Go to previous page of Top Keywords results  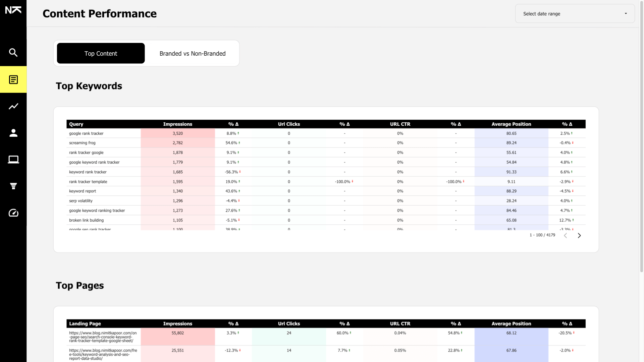point(566,235)
